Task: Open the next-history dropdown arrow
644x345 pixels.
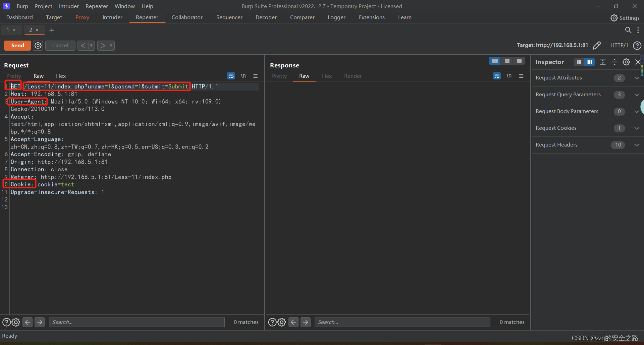Action: (111, 46)
